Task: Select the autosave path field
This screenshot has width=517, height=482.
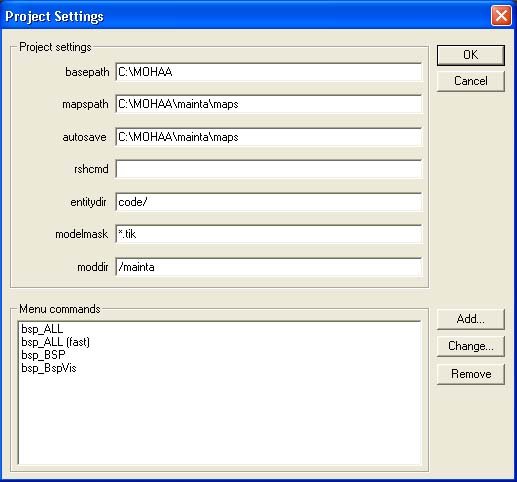Action: pyautogui.click(x=269, y=137)
